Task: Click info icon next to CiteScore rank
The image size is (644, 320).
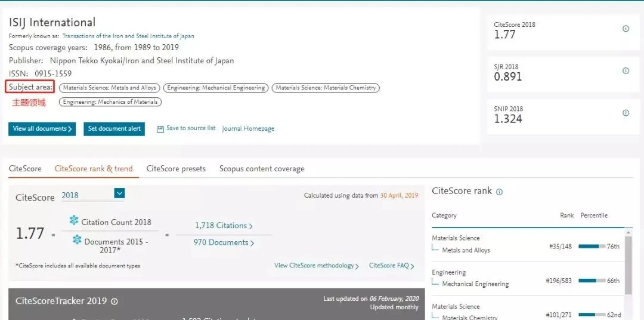Action: (x=500, y=192)
